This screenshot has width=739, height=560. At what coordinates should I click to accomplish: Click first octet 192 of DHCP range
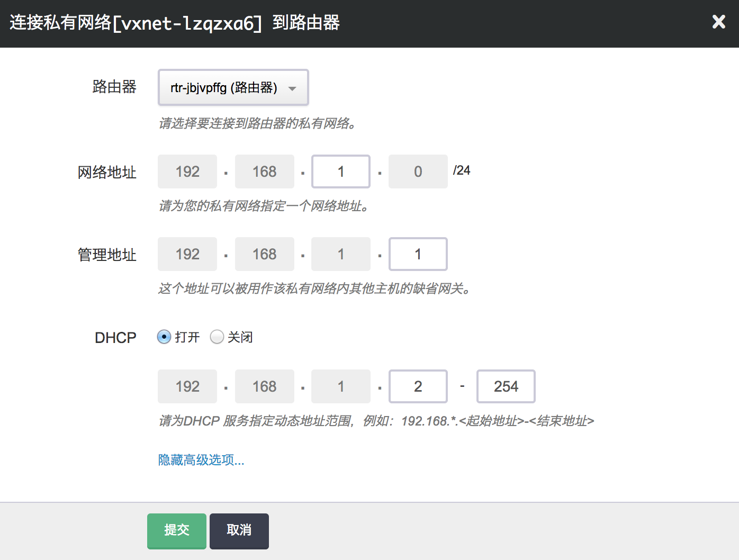point(187,386)
